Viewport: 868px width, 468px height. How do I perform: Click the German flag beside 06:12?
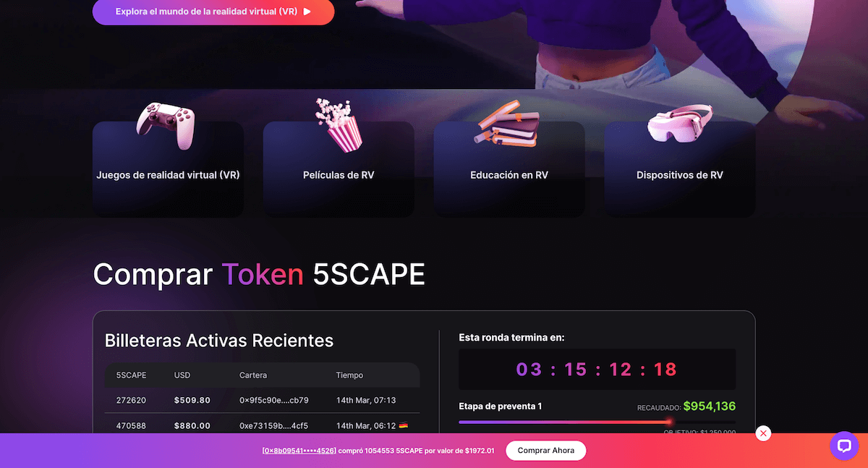[x=404, y=426]
